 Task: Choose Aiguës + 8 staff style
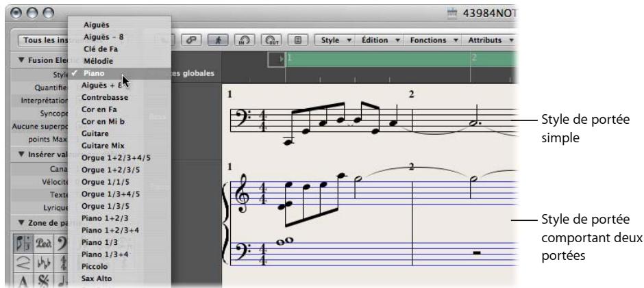coord(119,86)
